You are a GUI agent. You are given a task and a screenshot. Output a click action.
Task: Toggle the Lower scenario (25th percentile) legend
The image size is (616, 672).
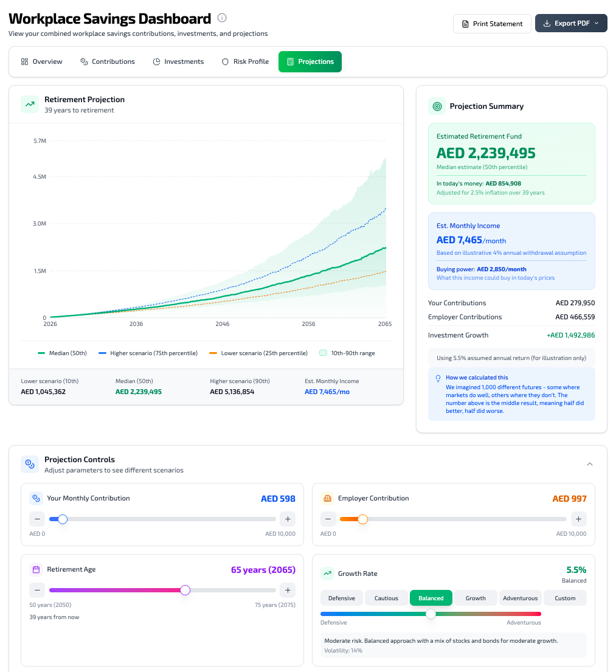coord(258,353)
